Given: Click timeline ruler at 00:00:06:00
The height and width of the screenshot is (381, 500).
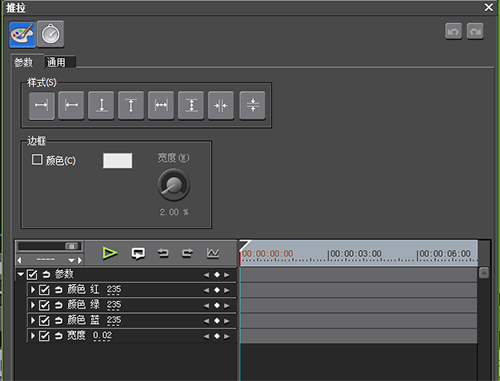Looking at the screenshot, I should [x=444, y=254].
